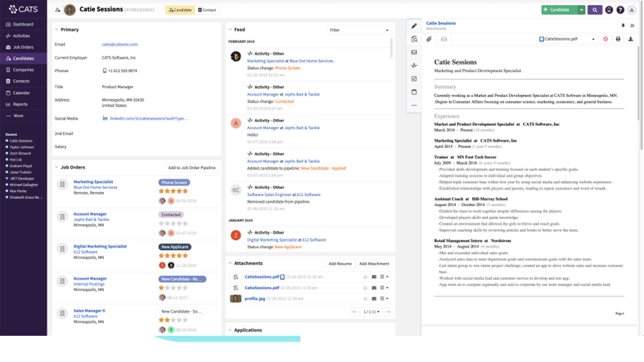Select Taylor Johnson in Recent list
This screenshot has height=362, width=644.
pyautogui.click(x=22, y=147)
